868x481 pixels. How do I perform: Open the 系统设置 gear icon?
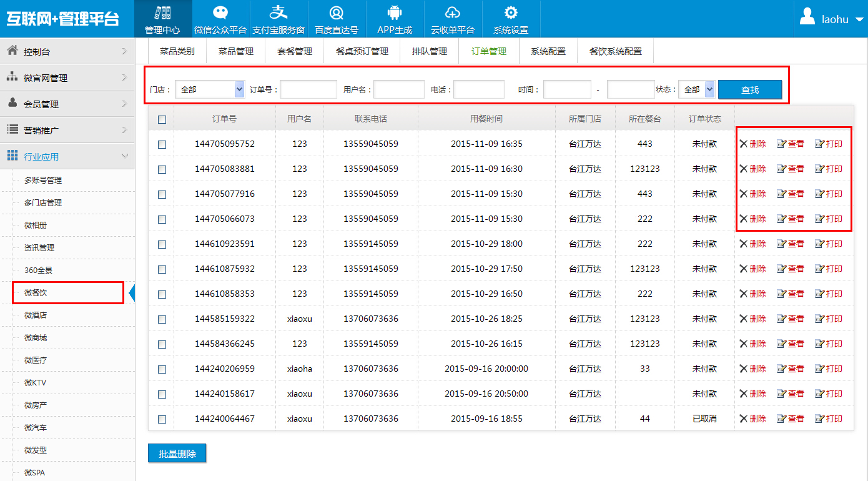click(511, 12)
